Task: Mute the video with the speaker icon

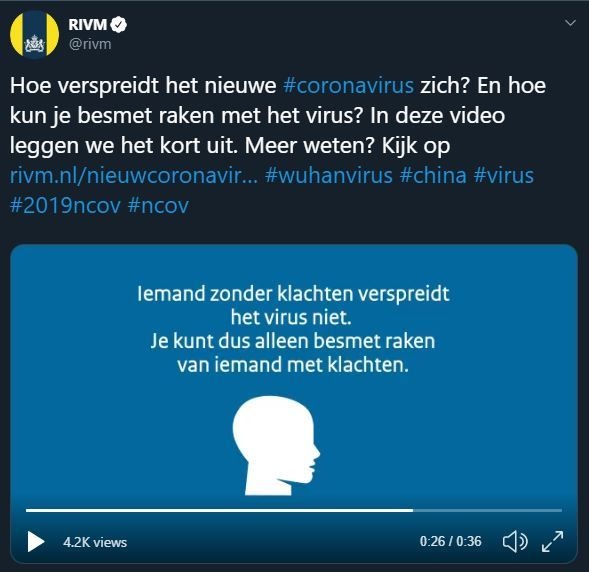Action: click(515, 542)
